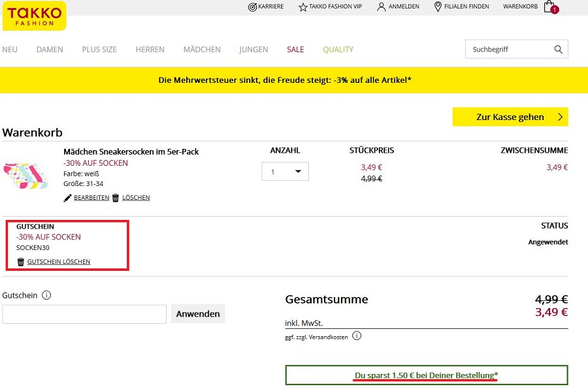Viewport: 588px width, 389px height.
Task: Click the GUTSCHEIN LÖSCHEN link
Action: point(59,262)
